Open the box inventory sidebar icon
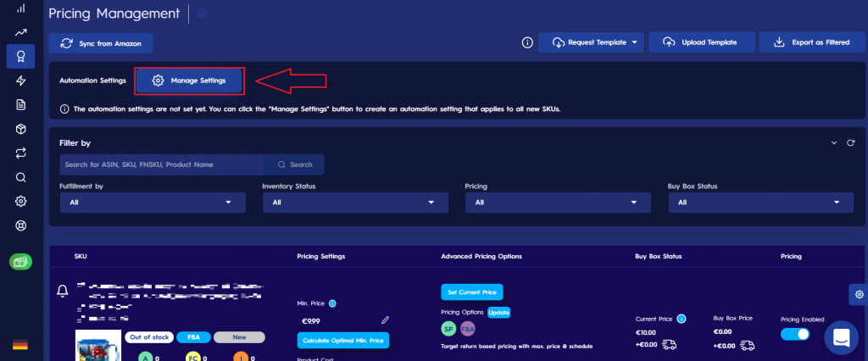Image resolution: width=868 pixels, height=361 pixels. 21,129
